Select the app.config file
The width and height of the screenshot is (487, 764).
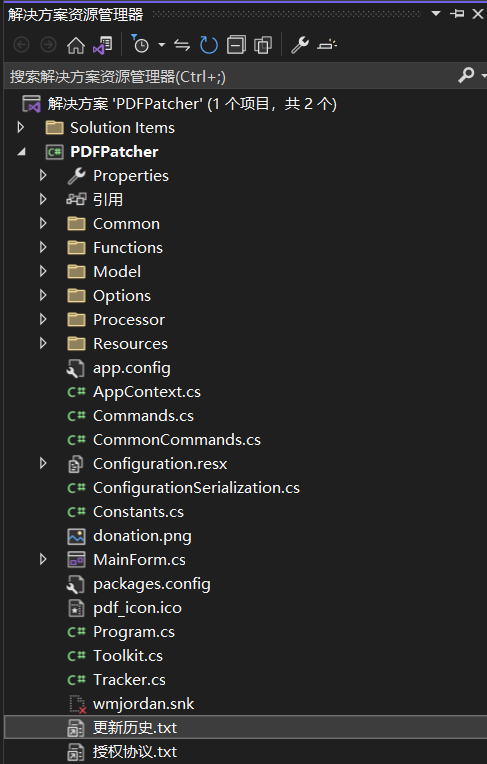(x=132, y=368)
